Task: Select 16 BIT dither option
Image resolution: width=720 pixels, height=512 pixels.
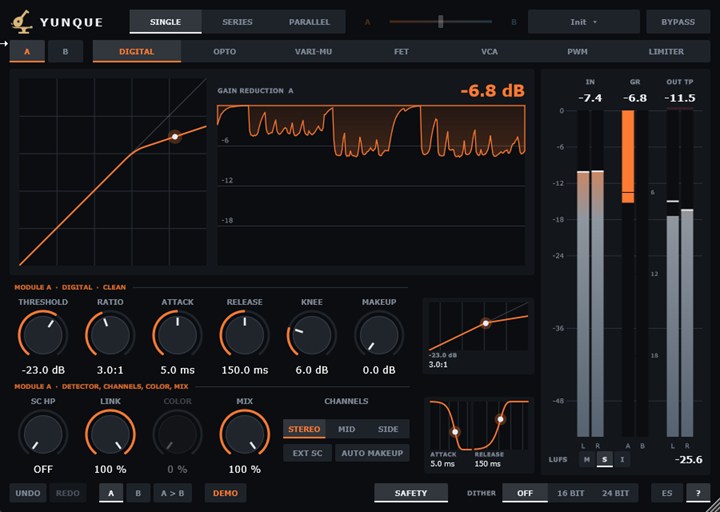Action: coord(570,493)
